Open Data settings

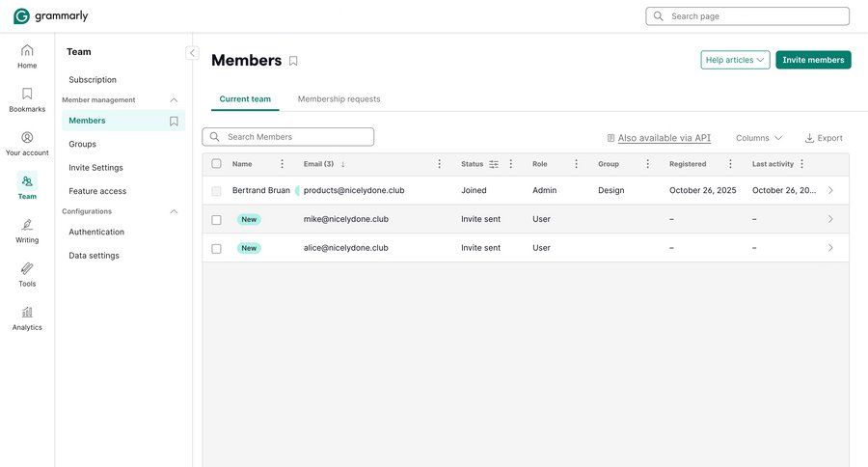pos(95,256)
